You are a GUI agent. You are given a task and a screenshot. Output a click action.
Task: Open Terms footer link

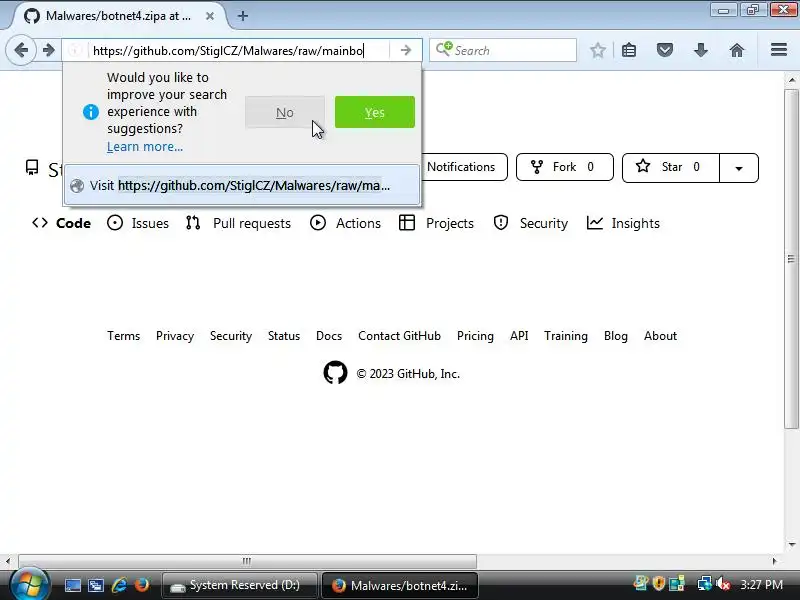[x=123, y=336]
